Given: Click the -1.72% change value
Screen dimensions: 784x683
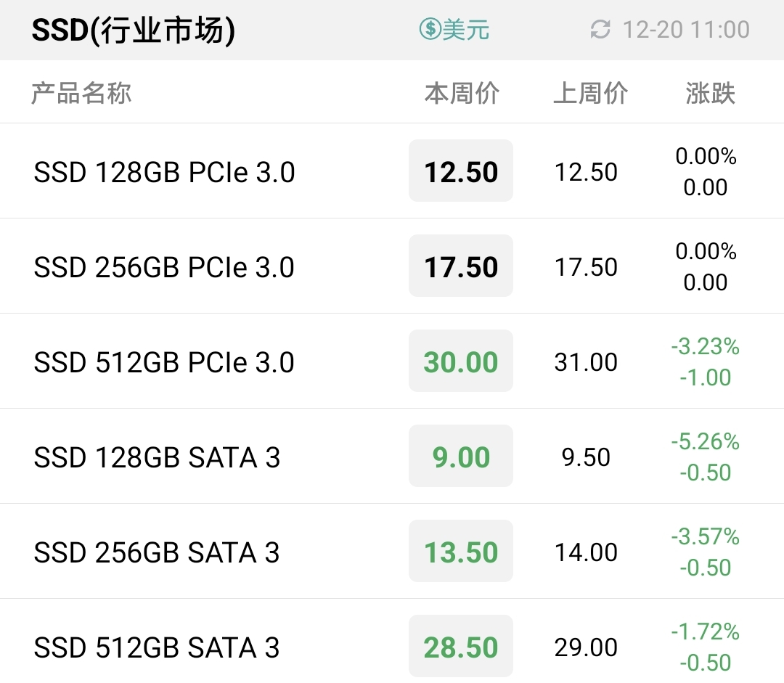Looking at the screenshot, I should (x=706, y=631).
